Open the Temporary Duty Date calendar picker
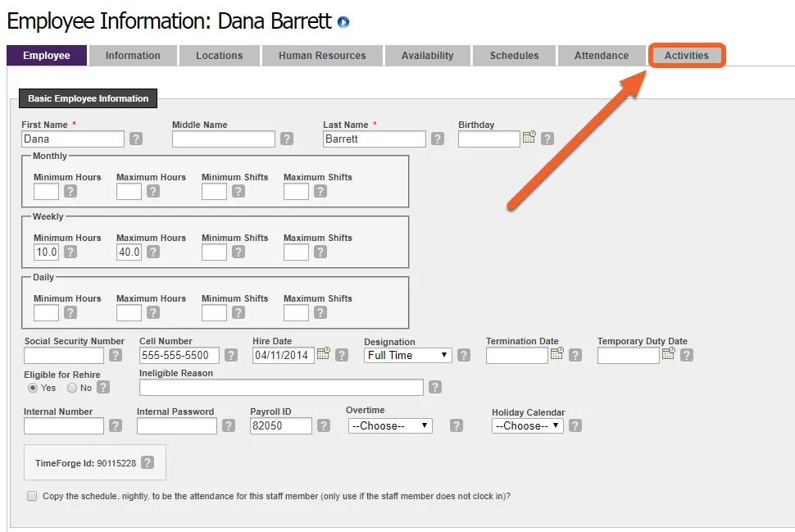The width and height of the screenshot is (795, 532). (669, 353)
